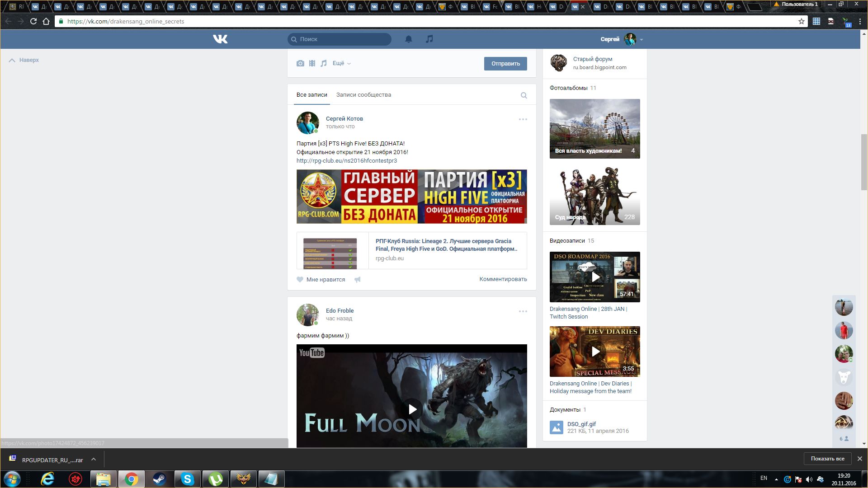Click the volume icon in system tray

click(x=809, y=479)
